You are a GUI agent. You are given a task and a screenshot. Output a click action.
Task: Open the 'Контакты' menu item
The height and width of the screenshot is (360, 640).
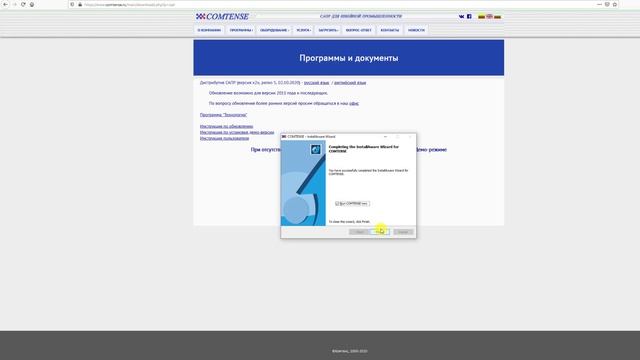point(389,30)
